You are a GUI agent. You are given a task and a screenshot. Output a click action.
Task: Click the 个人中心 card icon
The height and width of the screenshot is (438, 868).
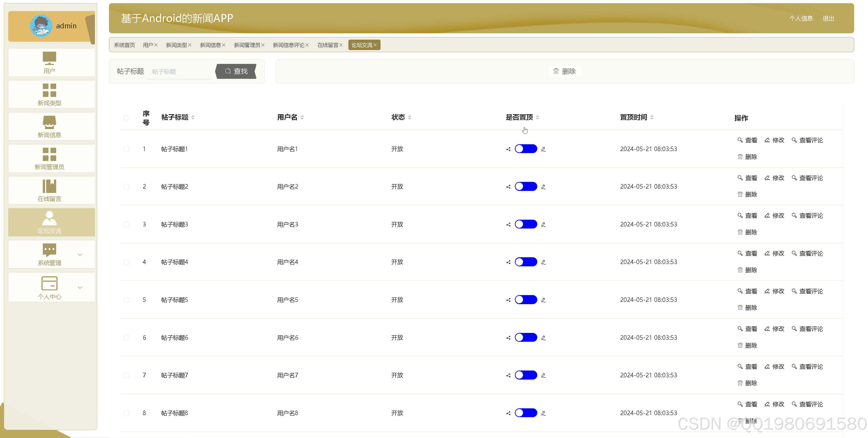49,283
